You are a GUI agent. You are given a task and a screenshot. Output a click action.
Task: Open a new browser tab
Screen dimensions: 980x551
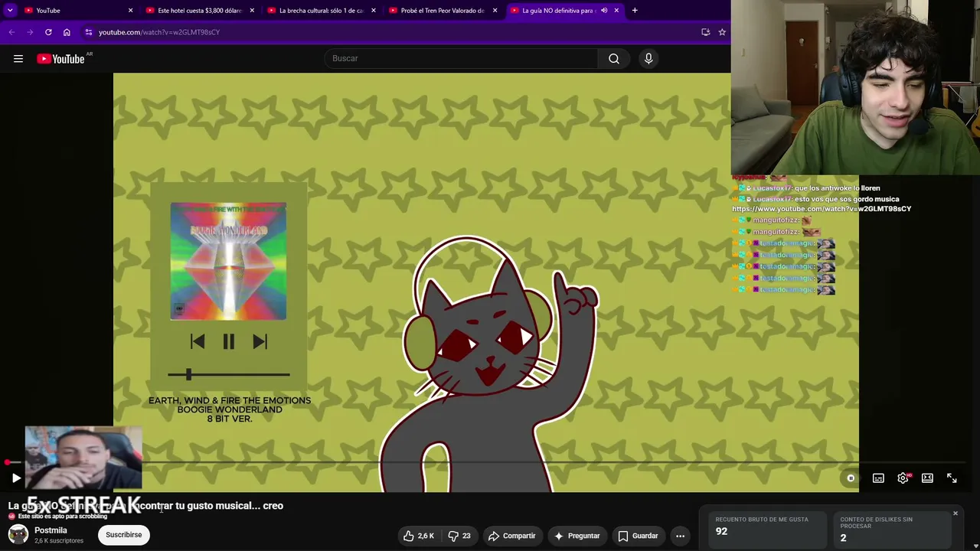click(635, 11)
